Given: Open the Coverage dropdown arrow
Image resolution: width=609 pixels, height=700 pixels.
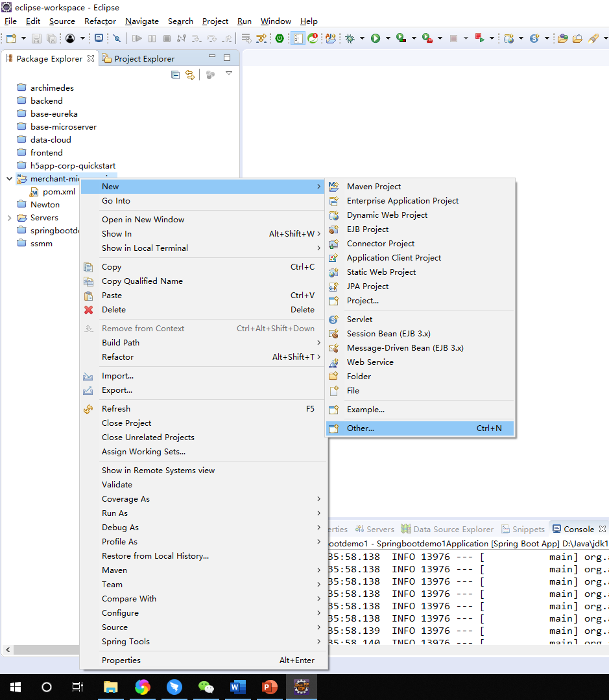Looking at the screenshot, I should click(414, 38).
